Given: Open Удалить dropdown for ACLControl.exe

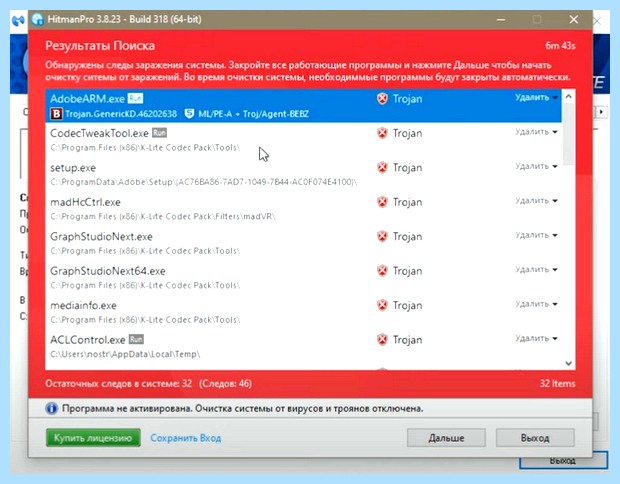Looking at the screenshot, I should 536,338.
